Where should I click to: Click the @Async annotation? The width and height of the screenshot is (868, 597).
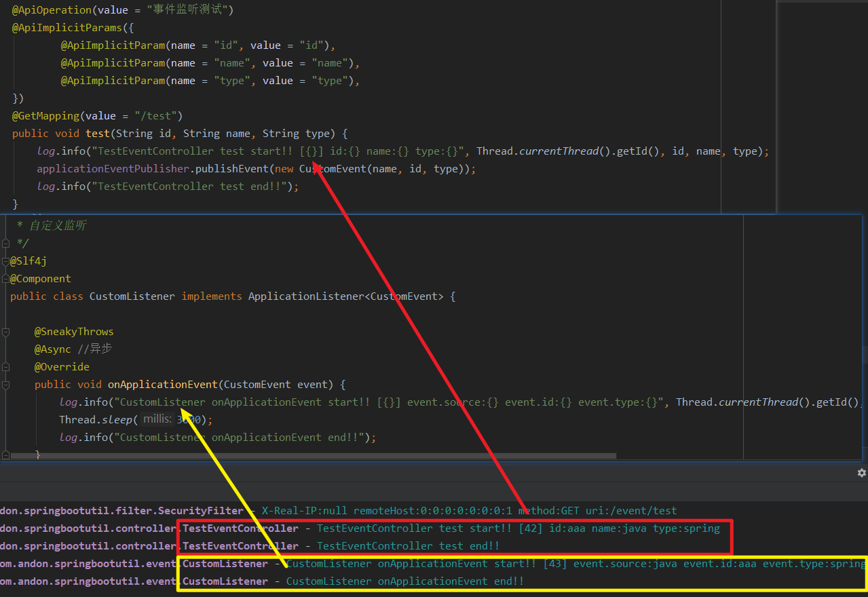pos(53,349)
